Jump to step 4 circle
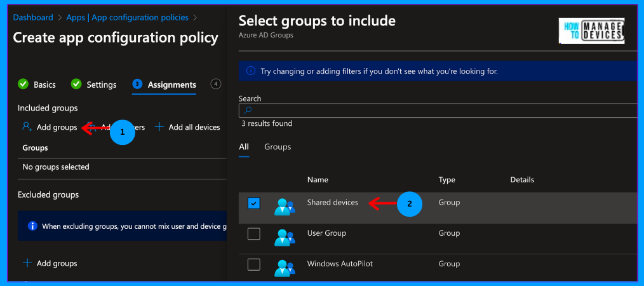The height and width of the screenshot is (286, 644). (216, 85)
